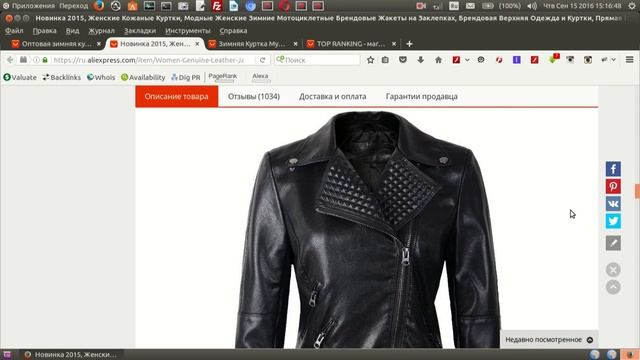
Task: Open the Вид menu
Action: coord(72,31)
